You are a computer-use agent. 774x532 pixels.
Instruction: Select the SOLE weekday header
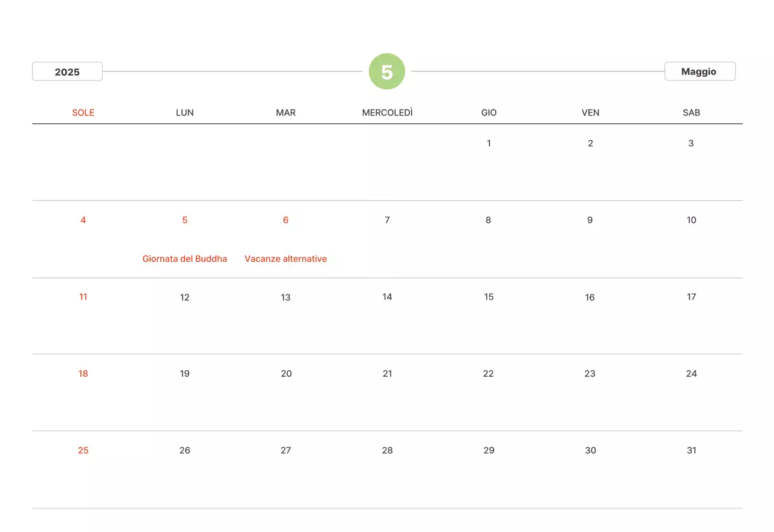[x=83, y=112]
